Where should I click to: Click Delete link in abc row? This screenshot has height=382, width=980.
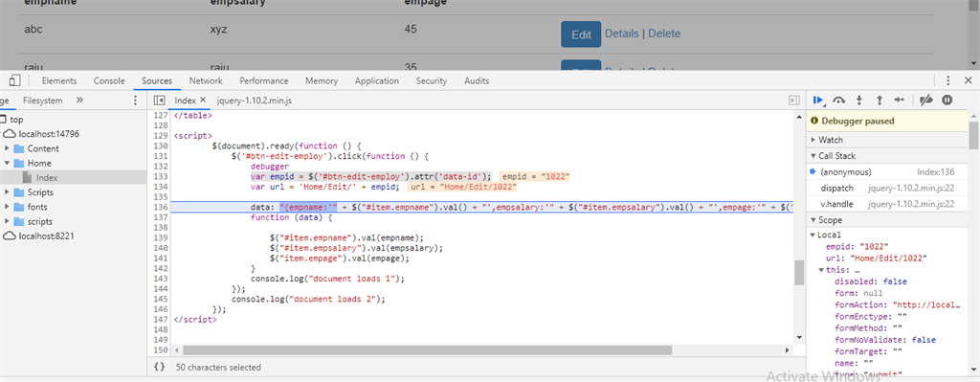point(664,34)
